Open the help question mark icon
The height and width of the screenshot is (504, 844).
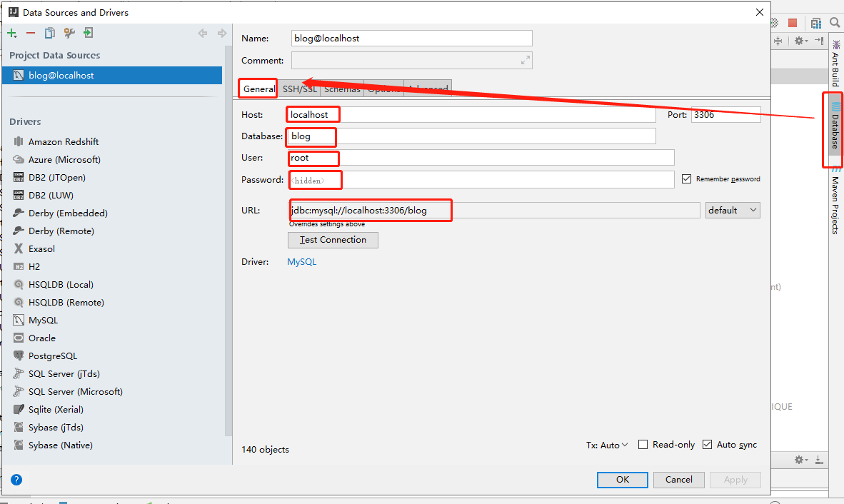(x=16, y=479)
